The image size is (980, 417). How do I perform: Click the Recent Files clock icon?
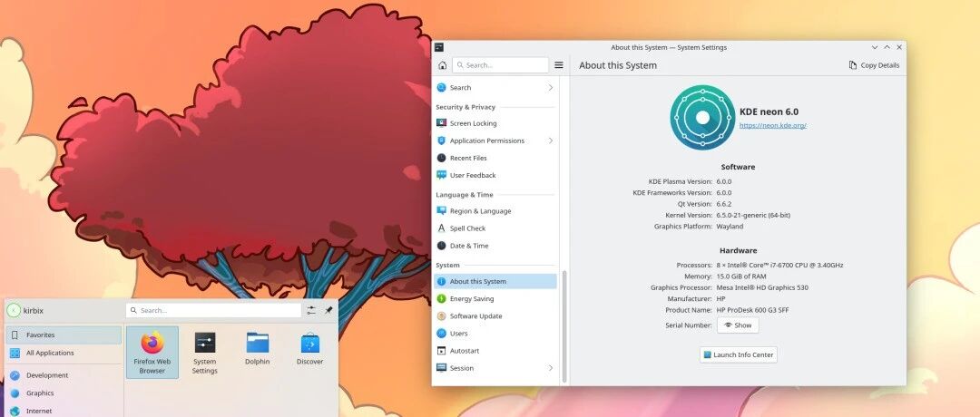pos(441,159)
